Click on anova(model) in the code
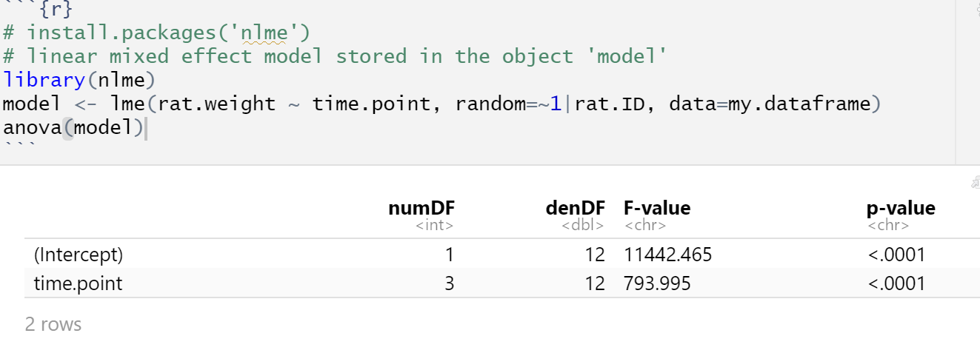The image size is (980, 353). click(73, 127)
